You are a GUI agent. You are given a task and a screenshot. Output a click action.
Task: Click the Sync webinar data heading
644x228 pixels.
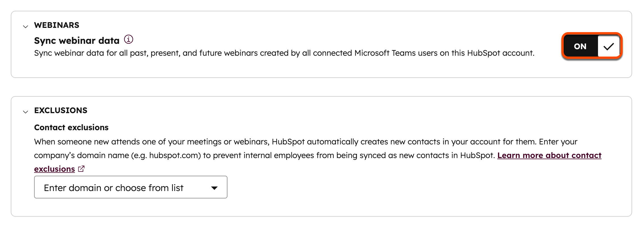[x=77, y=40]
